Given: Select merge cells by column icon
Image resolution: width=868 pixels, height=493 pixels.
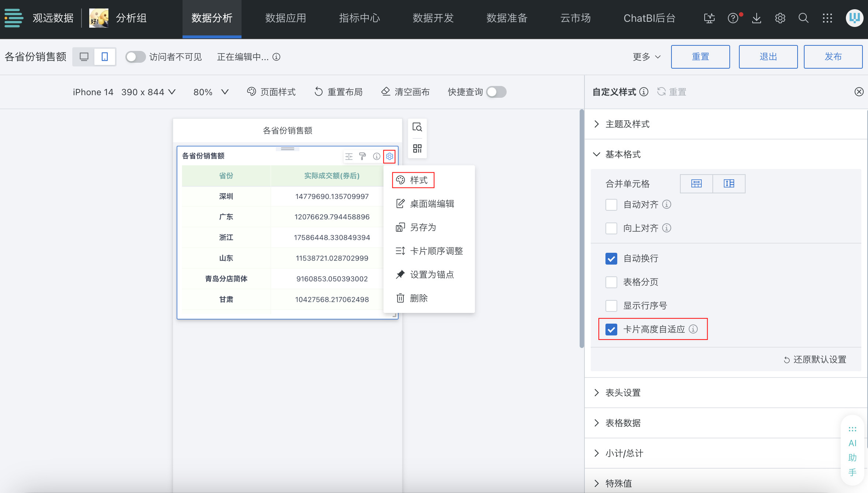Looking at the screenshot, I should tap(729, 184).
